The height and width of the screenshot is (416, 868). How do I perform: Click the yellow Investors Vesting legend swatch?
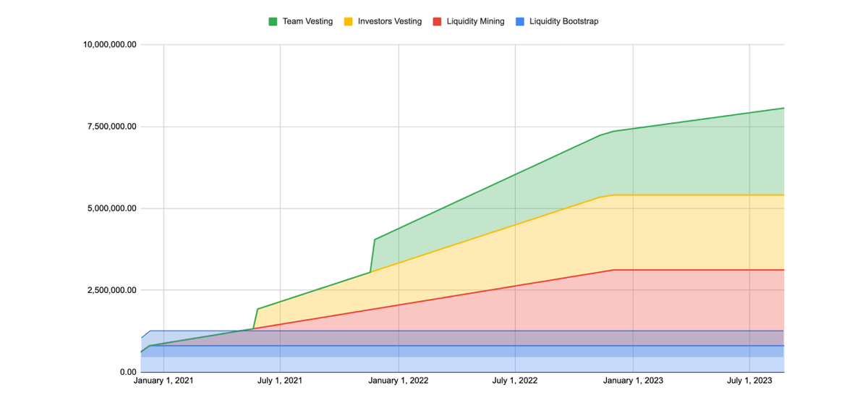[x=349, y=22]
